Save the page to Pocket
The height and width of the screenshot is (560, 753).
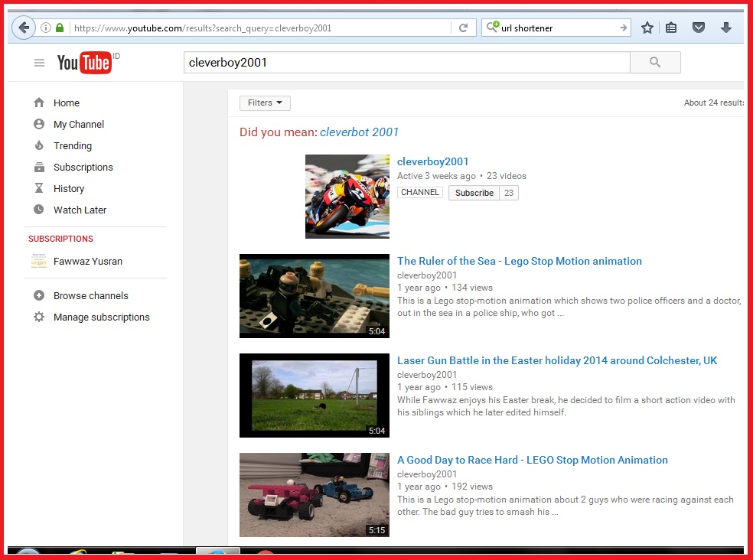click(698, 28)
